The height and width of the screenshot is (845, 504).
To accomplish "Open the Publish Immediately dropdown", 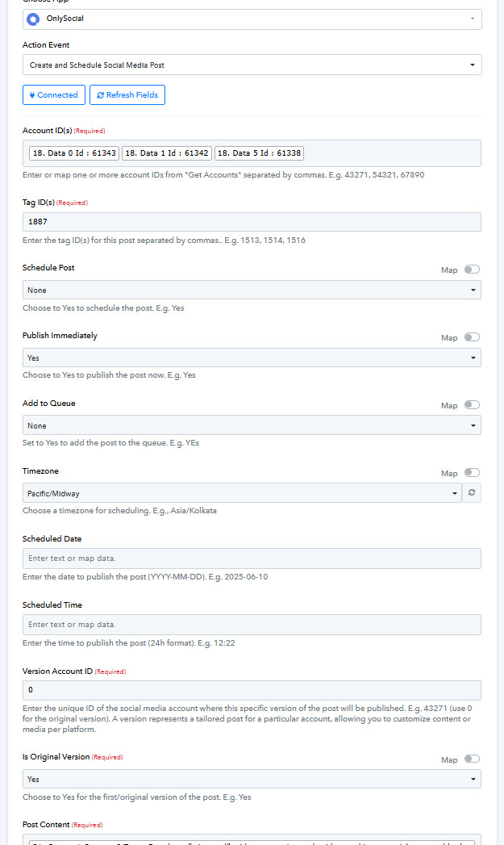I will 252,358.
